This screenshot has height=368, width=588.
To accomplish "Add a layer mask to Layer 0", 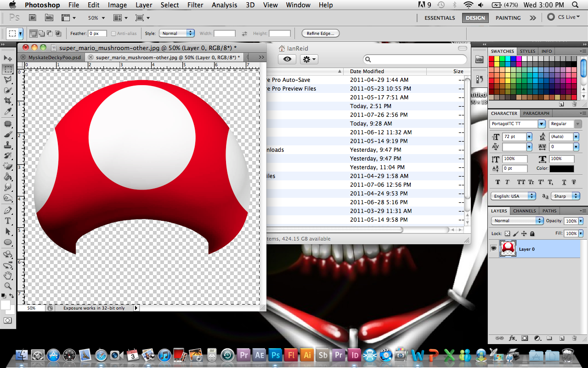I will [x=524, y=338].
